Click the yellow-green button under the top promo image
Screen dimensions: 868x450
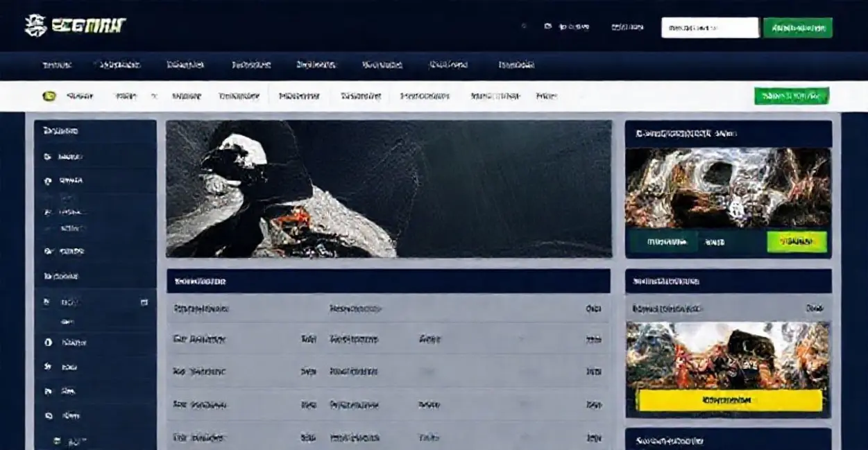797,242
